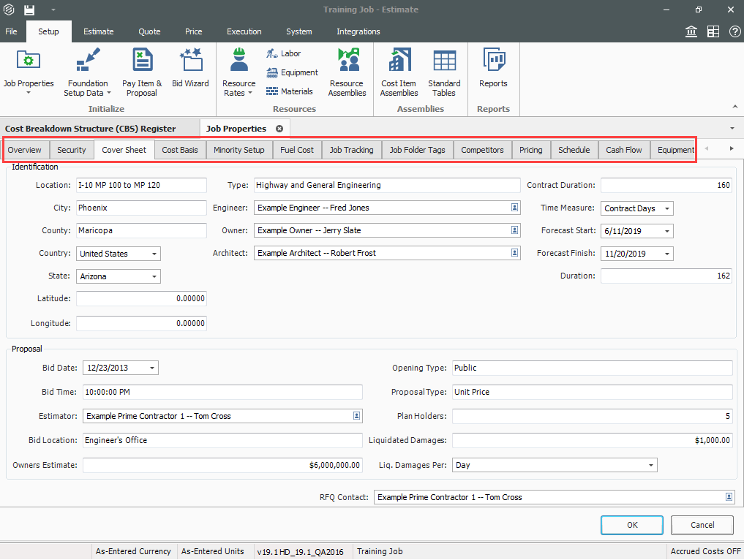Open the Time Measure dropdown
The height and width of the screenshot is (560, 744).
666,209
